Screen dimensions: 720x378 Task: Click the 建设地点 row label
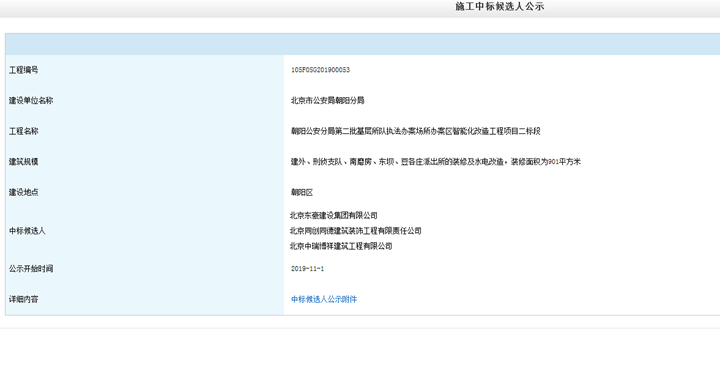(x=23, y=192)
